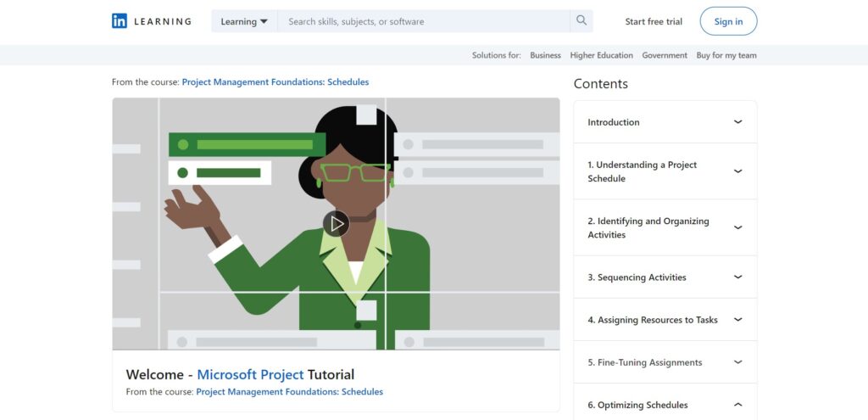The width and height of the screenshot is (868, 420).
Task: Select '4. Assigning Resources to Tasks' text
Action: click(652, 320)
